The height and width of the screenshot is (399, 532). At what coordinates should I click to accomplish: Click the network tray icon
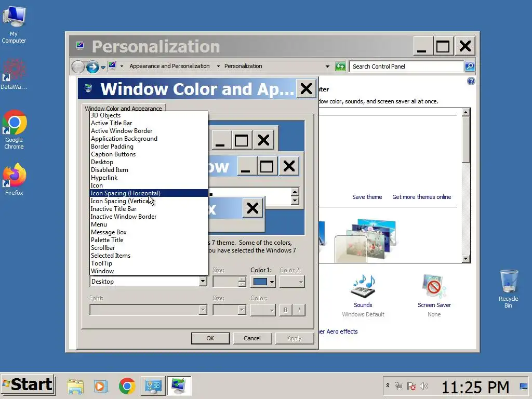[399, 386]
